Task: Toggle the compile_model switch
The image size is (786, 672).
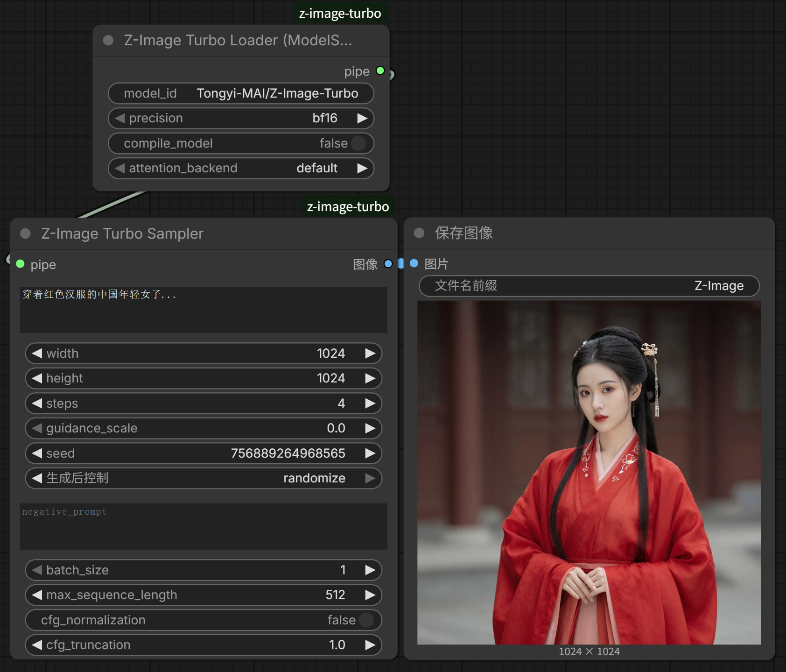Action: click(358, 143)
